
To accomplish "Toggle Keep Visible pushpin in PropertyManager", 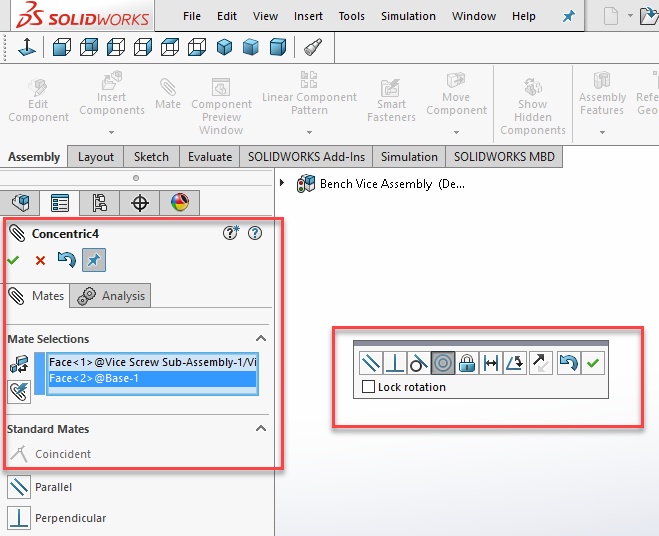I will [94, 260].
